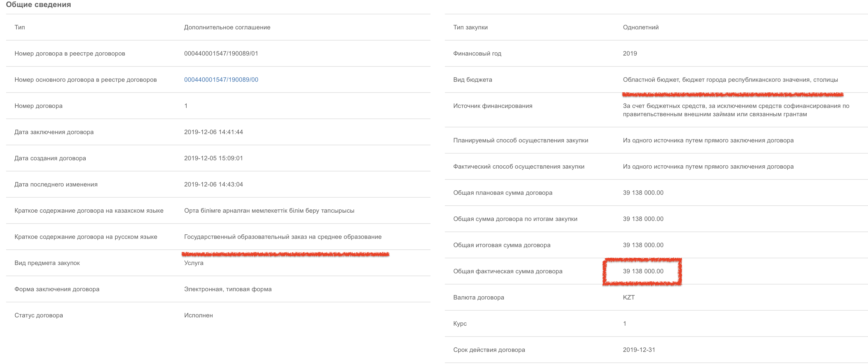868x364 pixels.
Task: Click the funding source description text
Action: [736, 110]
